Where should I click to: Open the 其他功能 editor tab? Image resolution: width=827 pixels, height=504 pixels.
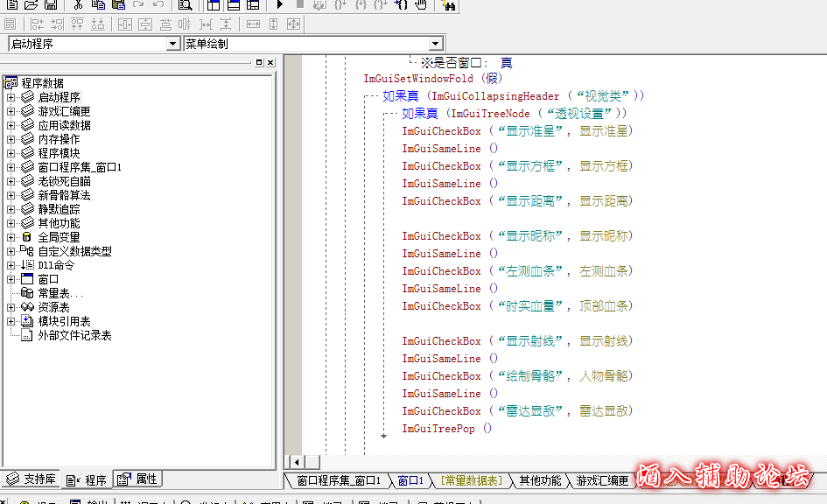[540, 480]
